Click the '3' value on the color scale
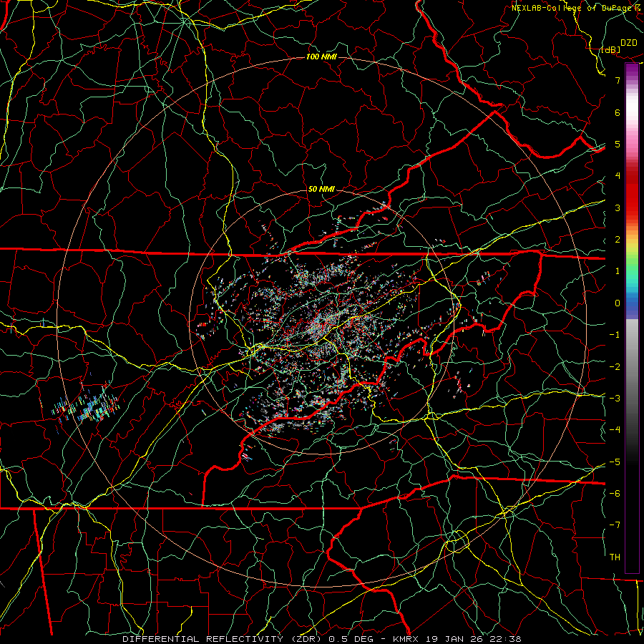The image size is (644, 644). pos(618,208)
